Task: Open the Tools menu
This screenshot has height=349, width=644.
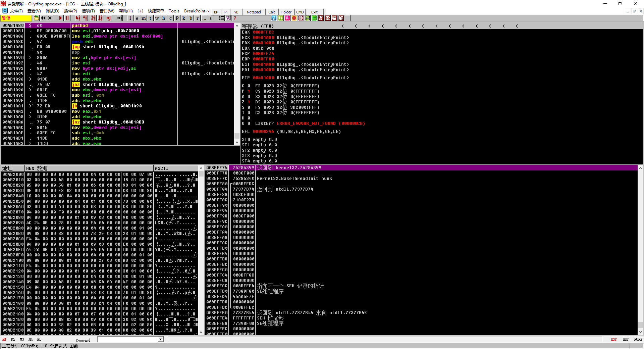Action: (174, 11)
